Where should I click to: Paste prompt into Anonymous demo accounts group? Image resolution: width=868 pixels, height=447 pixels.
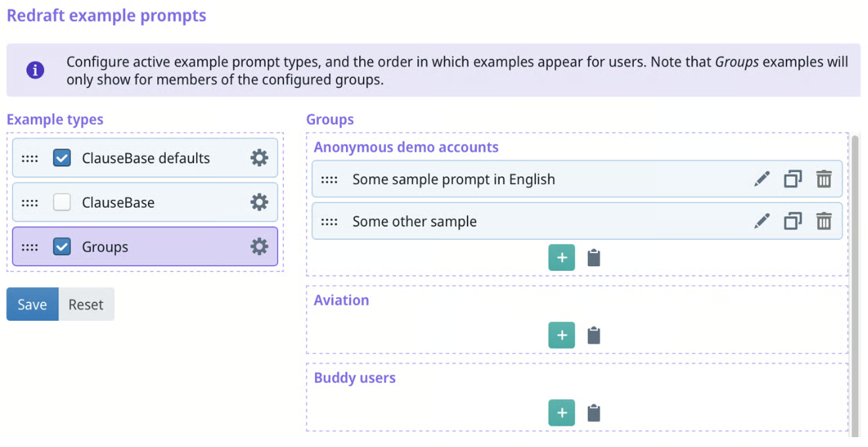coord(594,258)
